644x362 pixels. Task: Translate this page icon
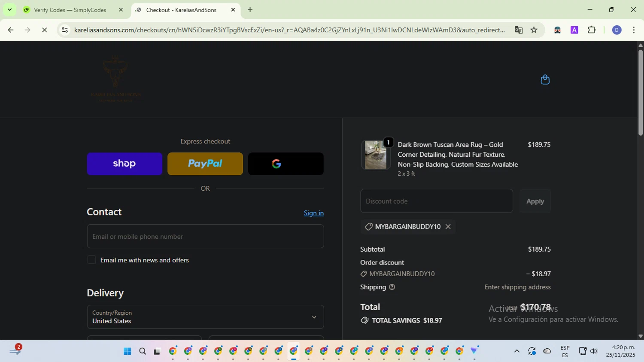click(519, 30)
